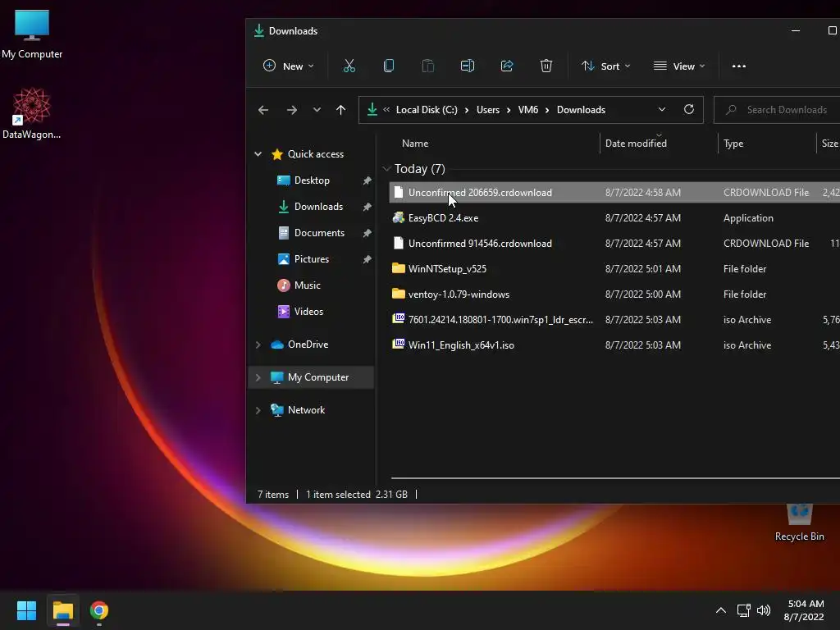Expand the OneDrive tree node
Image resolution: width=840 pixels, height=630 pixels.
[x=258, y=345]
